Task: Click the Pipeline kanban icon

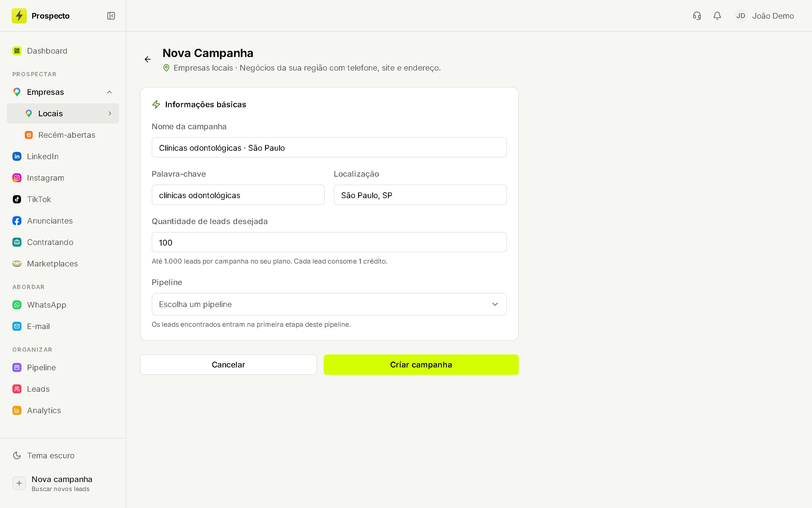Action: 17,367
